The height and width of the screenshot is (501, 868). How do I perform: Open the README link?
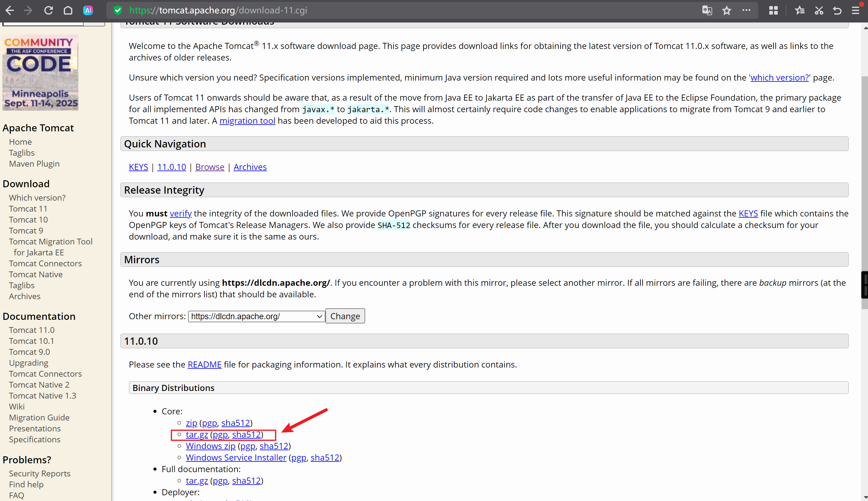click(204, 365)
